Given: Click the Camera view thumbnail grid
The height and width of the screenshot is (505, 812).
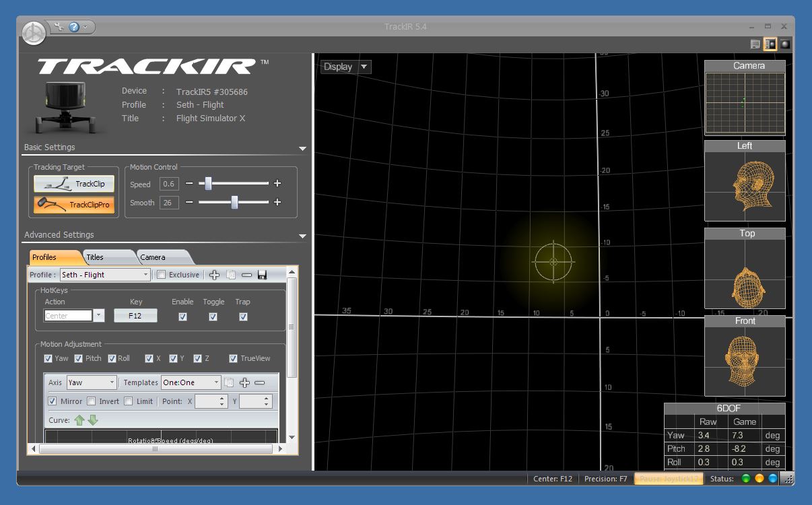Looking at the screenshot, I should click(745, 103).
